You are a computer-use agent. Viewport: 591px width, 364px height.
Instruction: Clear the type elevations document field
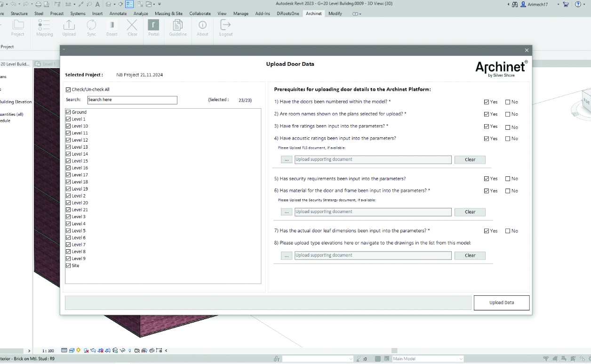point(470,256)
